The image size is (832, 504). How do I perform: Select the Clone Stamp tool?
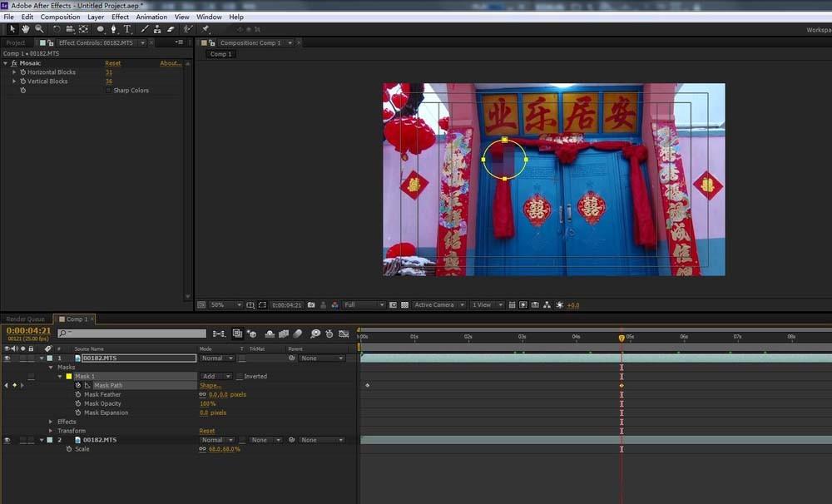(x=157, y=29)
